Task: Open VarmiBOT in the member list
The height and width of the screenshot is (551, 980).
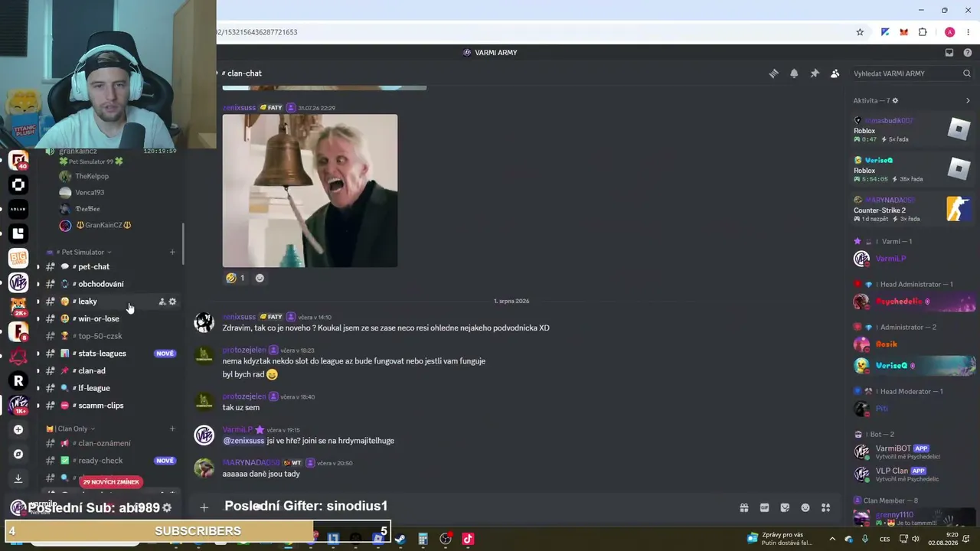Action: [x=913, y=452]
